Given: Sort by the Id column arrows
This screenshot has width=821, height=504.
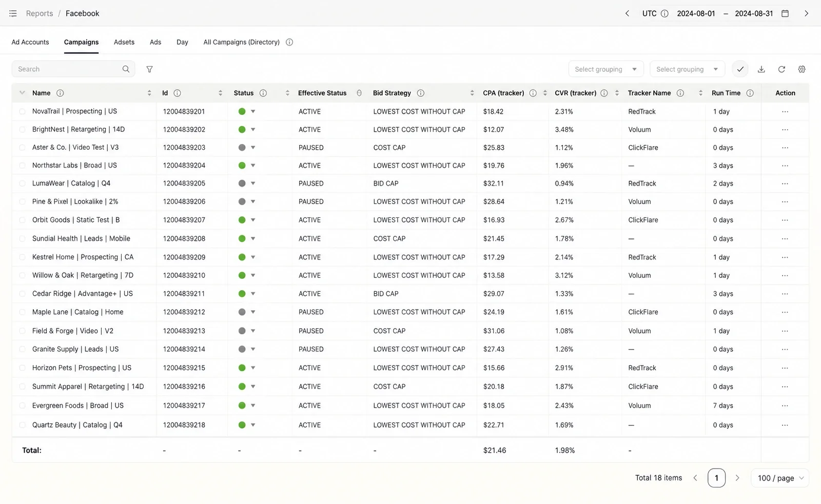Looking at the screenshot, I should [220, 93].
